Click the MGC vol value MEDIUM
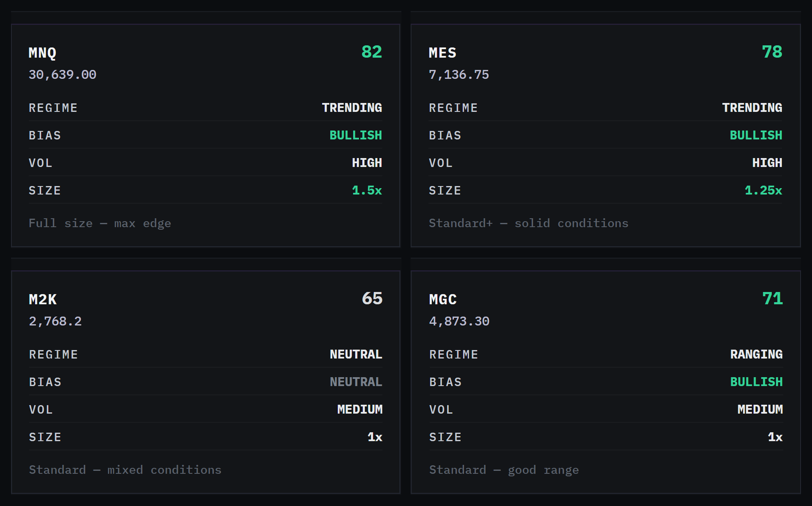 coord(760,410)
